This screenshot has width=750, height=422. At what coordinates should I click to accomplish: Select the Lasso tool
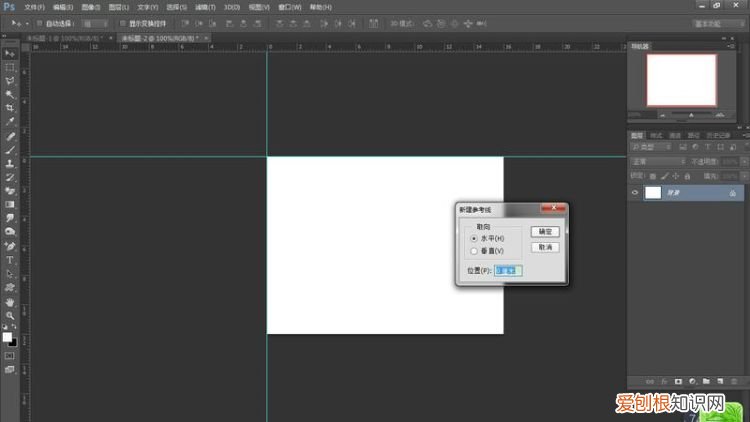coord(10,80)
